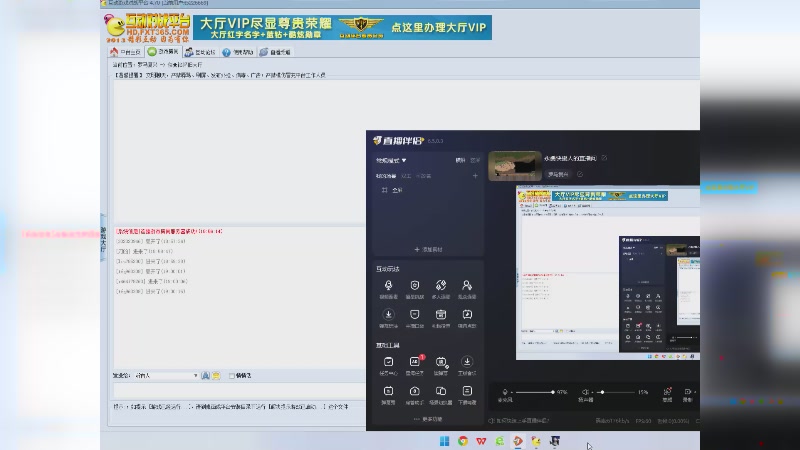The image size is (800, 450).
Task: Click 添加素材 button in scene panel
Action: pos(428,249)
